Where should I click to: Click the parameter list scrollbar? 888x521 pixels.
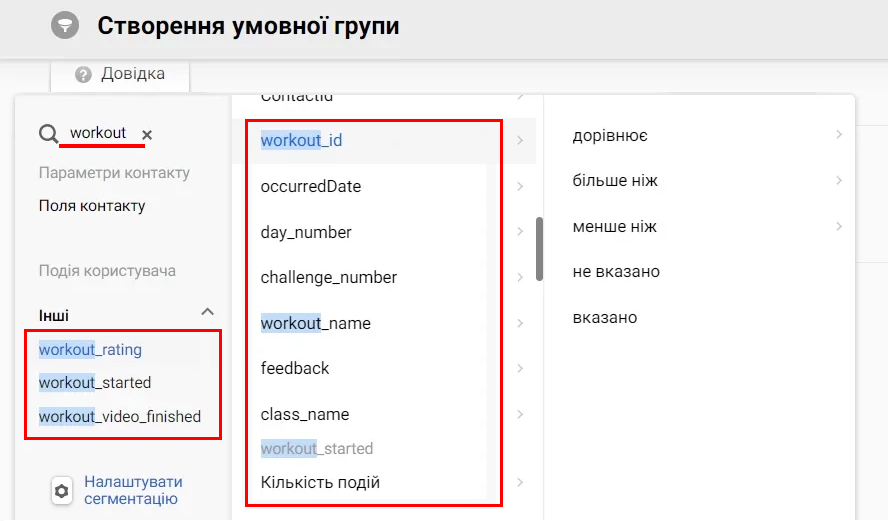point(539,249)
